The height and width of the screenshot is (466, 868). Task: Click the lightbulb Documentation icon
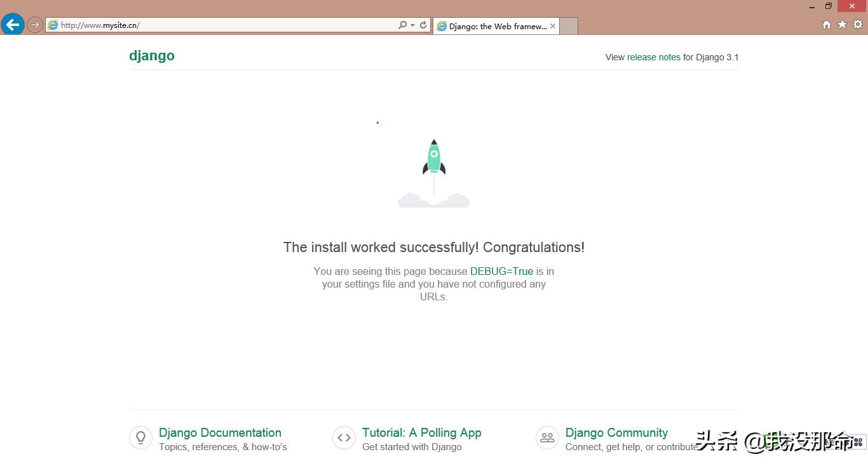[141, 437]
